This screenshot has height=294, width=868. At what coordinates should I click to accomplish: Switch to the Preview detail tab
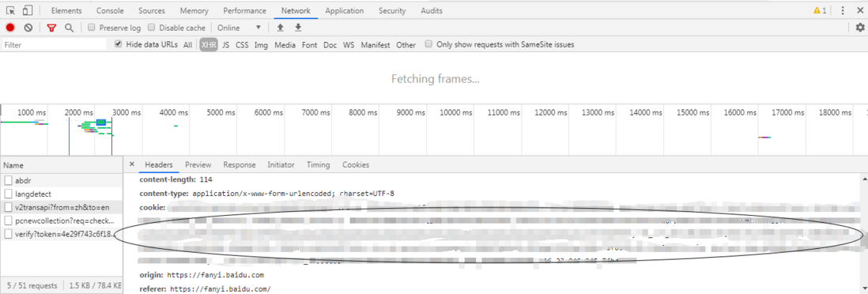[x=198, y=164]
